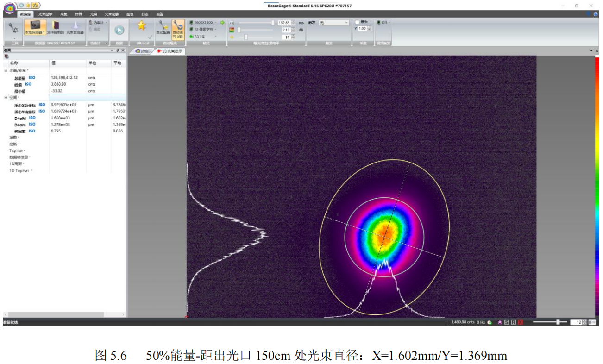The image size is (603, 364).
Task: Collapse the 功率/能量 tree group
Action: [6, 70]
